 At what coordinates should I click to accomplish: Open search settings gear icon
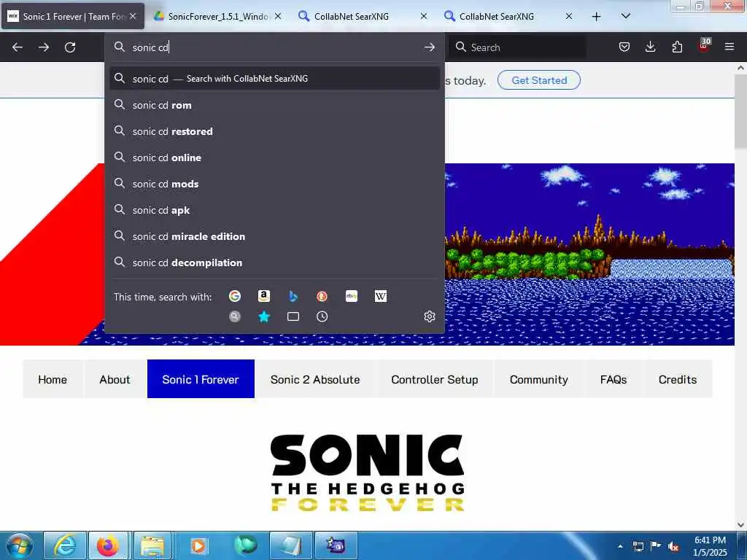point(429,316)
